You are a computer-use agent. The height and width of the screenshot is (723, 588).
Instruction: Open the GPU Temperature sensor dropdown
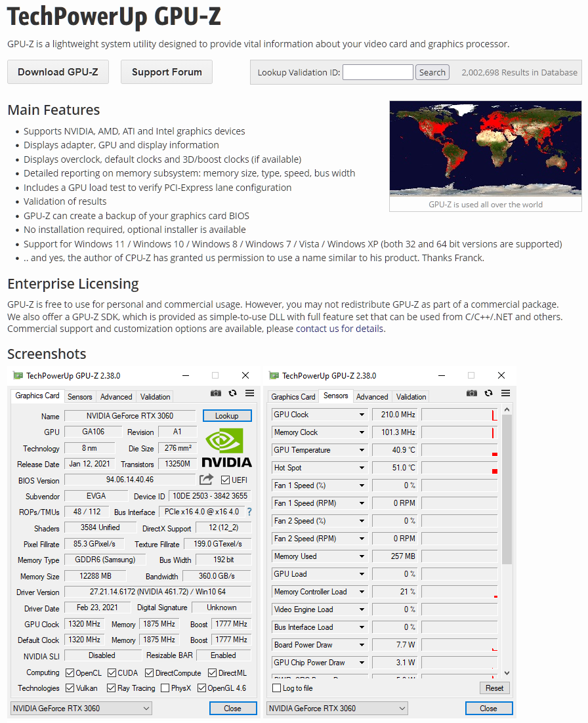[362, 450]
